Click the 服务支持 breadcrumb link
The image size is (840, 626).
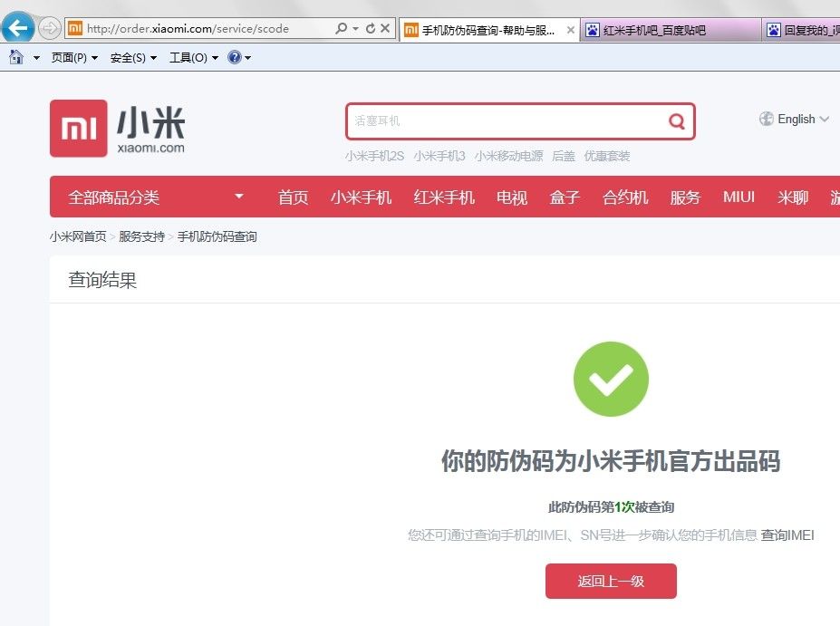click(142, 236)
